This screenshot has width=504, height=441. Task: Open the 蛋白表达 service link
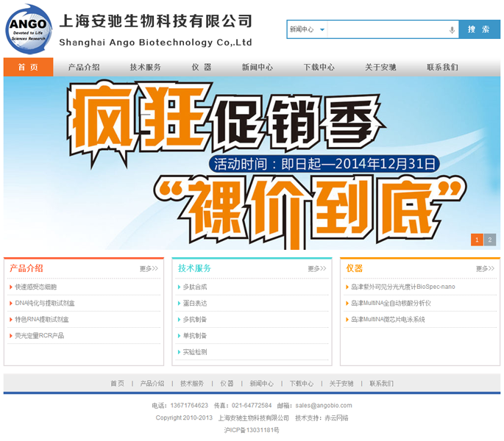tap(195, 304)
